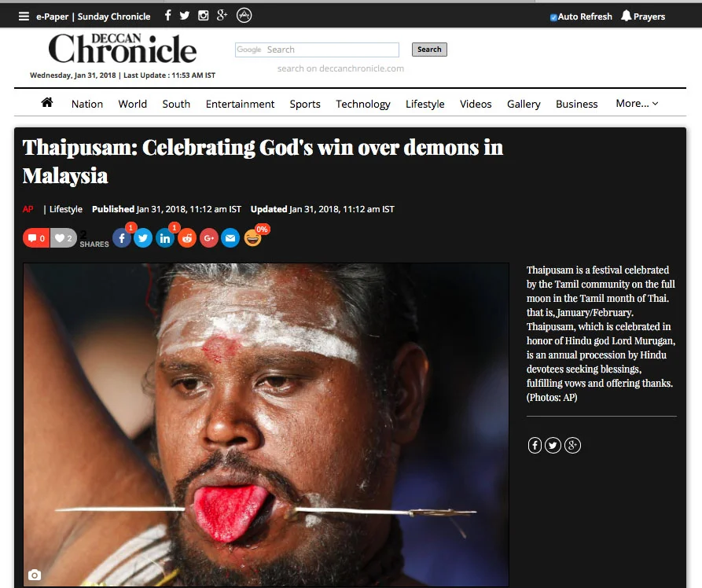This screenshot has height=588, width=702.
Task: Share article via LinkedIn icon
Action: pos(165,238)
